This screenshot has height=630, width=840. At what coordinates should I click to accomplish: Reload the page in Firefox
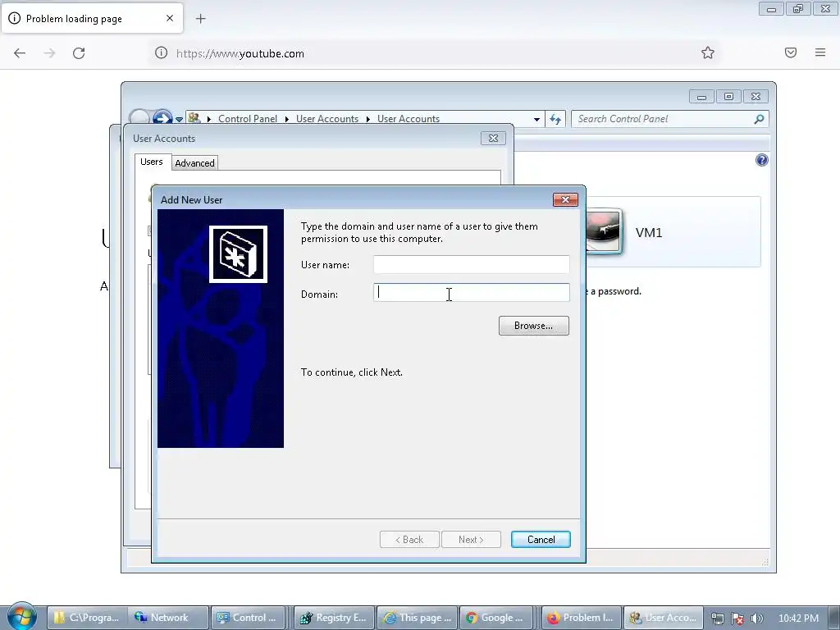click(x=79, y=53)
